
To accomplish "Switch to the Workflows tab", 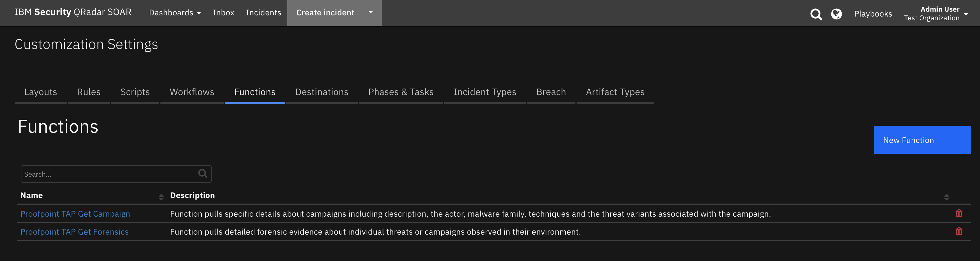I will pos(192,92).
